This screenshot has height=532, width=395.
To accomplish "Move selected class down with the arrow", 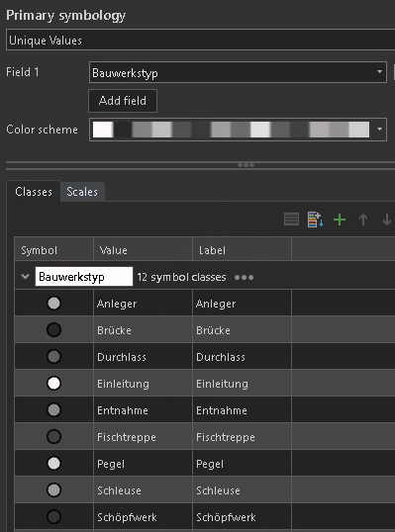I will click(x=386, y=220).
